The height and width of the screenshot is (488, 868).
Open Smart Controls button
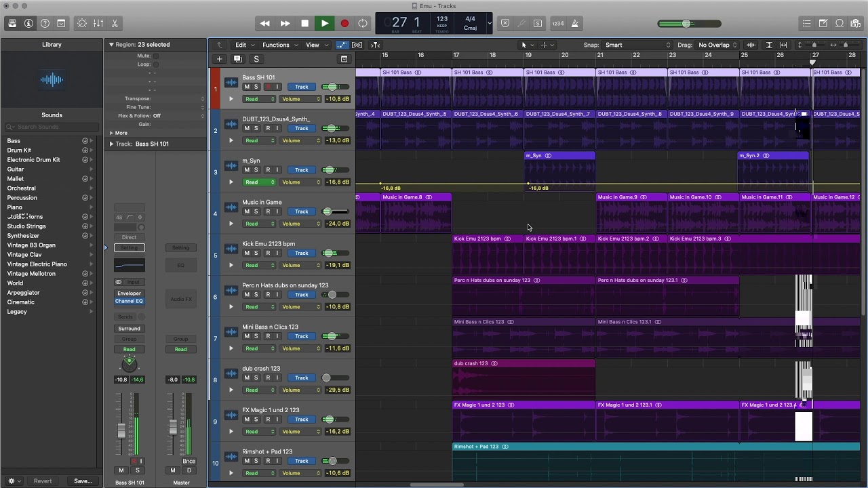82,24
